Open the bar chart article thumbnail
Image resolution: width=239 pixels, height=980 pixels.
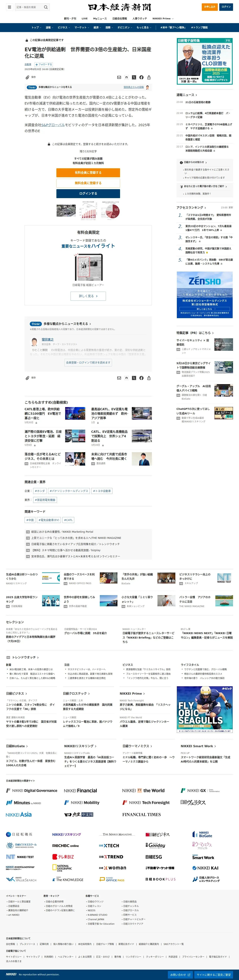88,211
